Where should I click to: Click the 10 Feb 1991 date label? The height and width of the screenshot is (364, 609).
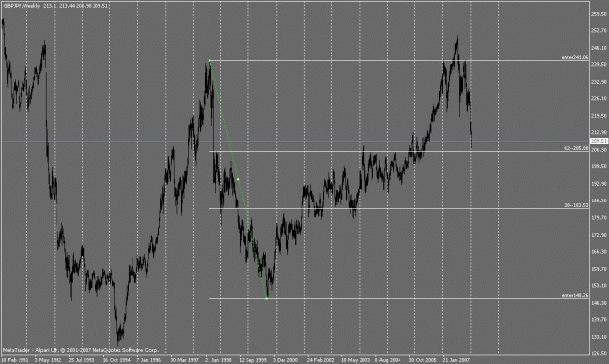tap(15, 360)
